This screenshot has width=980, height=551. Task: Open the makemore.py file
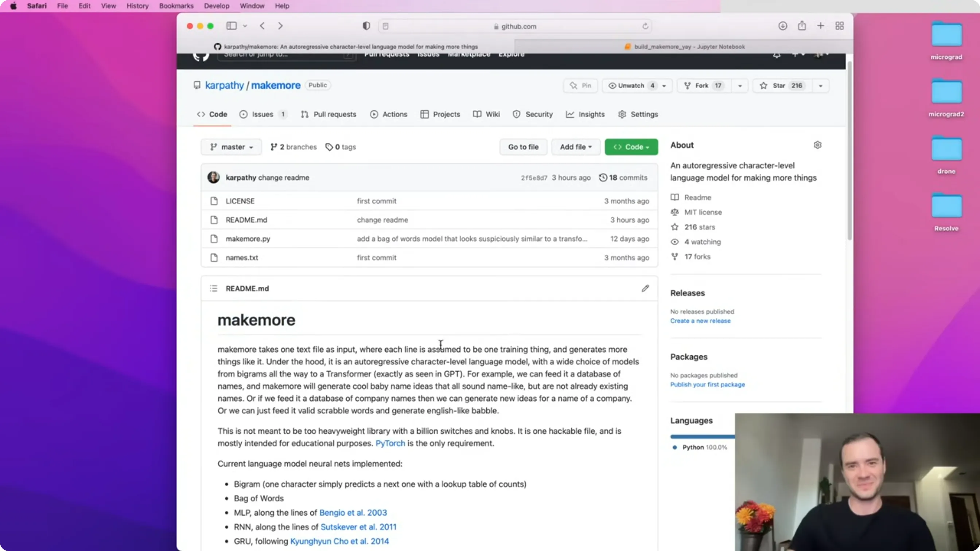click(x=248, y=239)
